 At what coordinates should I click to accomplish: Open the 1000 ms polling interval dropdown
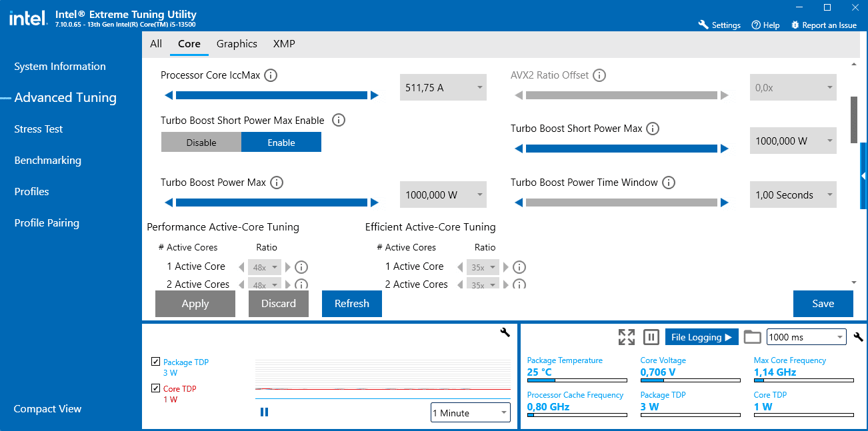pos(807,337)
